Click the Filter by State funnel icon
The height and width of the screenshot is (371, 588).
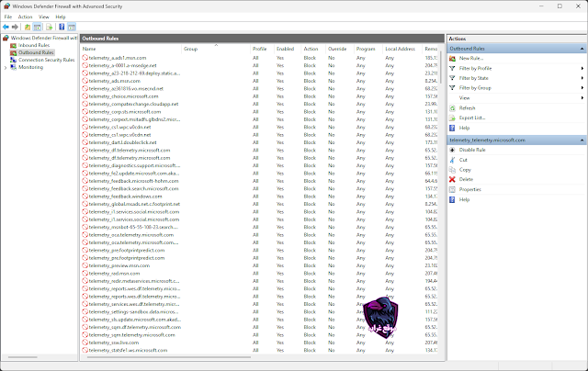click(452, 78)
